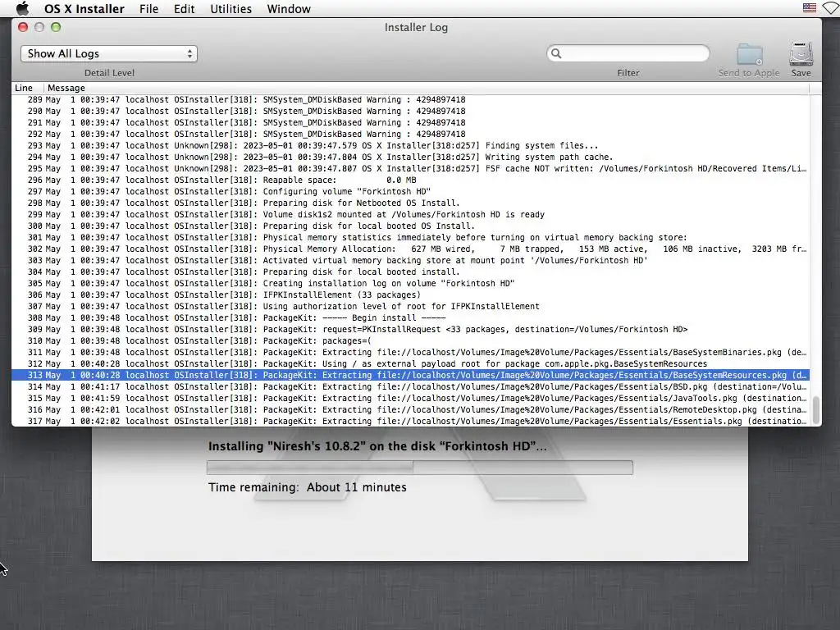Image resolution: width=840 pixels, height=630 pixels.
Task: Click the log vertical scrollbar thumb
Action: point(816,409)
